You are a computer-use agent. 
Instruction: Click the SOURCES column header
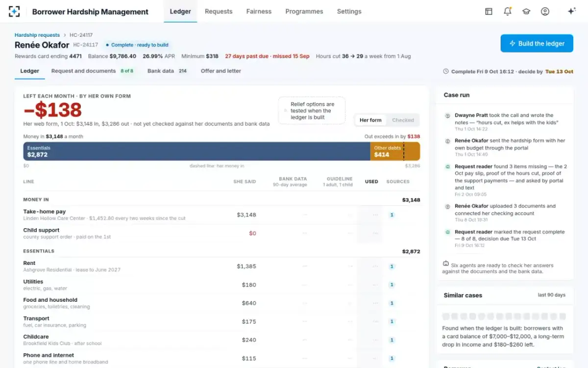pos(398,182)
